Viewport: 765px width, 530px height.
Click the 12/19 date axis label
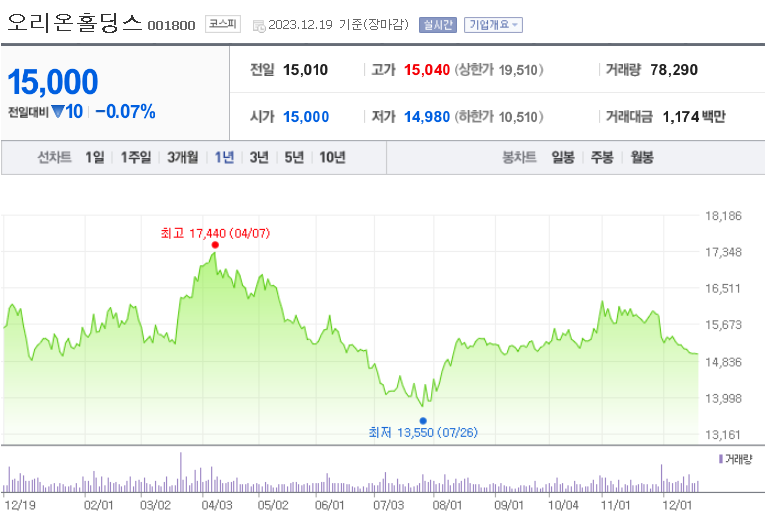[x=20, y=504]
